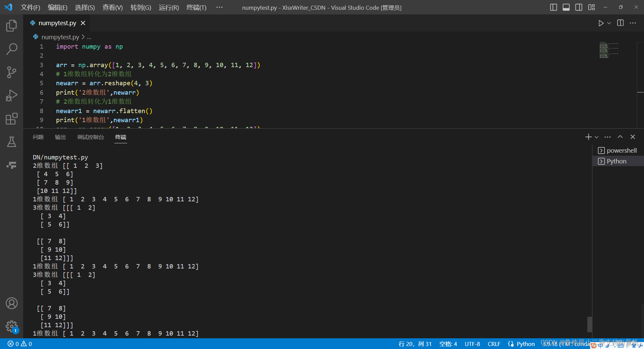Switch to the 问题 panel tab
Image resolution: width=644 pixels, height=349 pixels.
[38, 137]
